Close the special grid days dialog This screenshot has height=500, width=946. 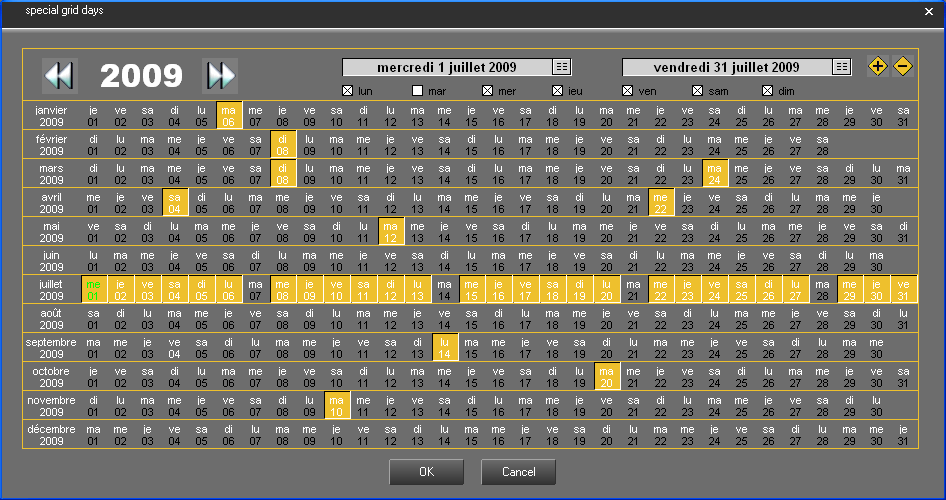tap(926, 10)
